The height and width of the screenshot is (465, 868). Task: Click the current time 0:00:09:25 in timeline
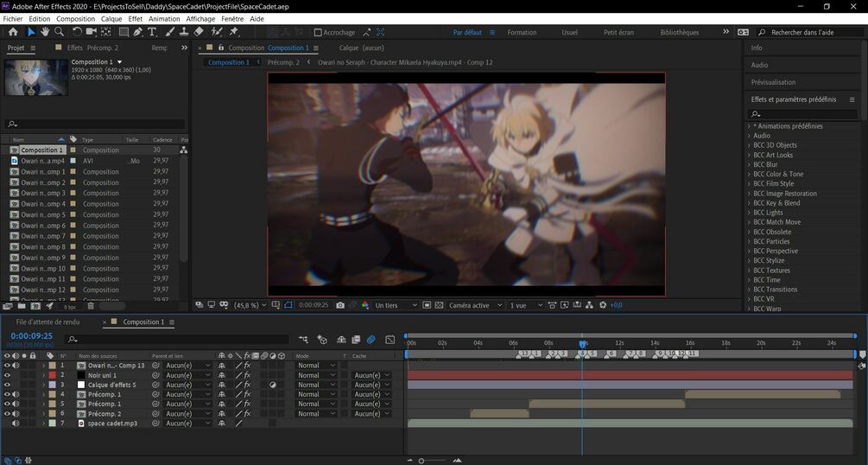pos(32,336)
